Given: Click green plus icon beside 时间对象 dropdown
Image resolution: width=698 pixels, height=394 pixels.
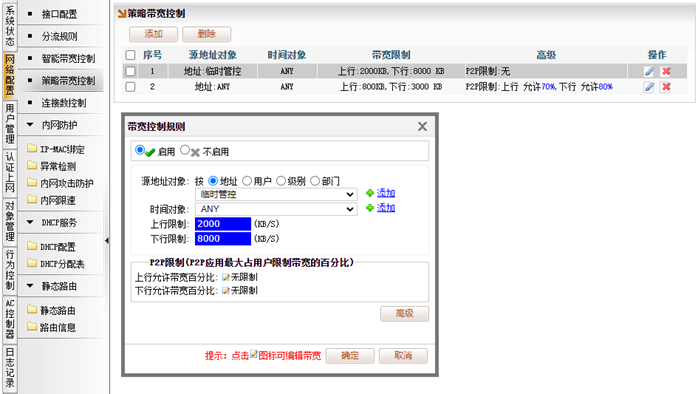Looking at the screenshot, I should 369,208.
